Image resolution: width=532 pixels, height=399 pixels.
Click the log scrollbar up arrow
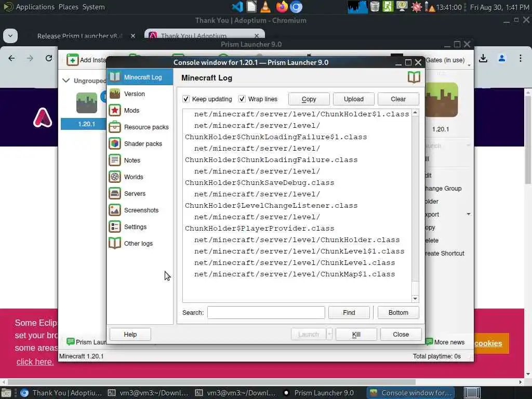(415, 113)
